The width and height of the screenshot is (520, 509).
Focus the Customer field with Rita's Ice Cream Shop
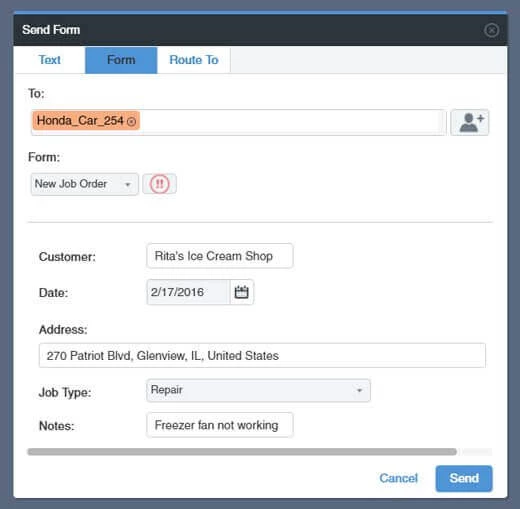(220, 256)
